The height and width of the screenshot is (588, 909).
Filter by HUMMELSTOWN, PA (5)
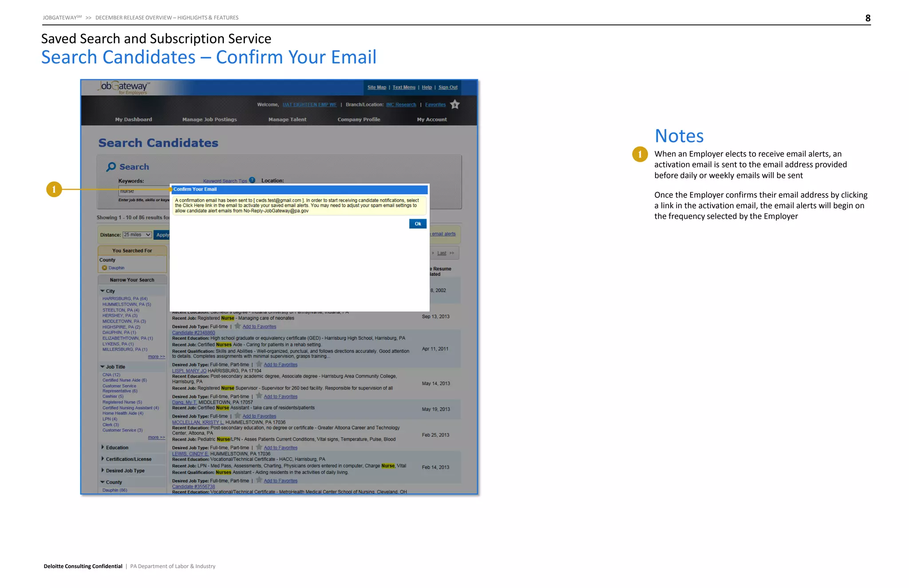coord(126,304)
